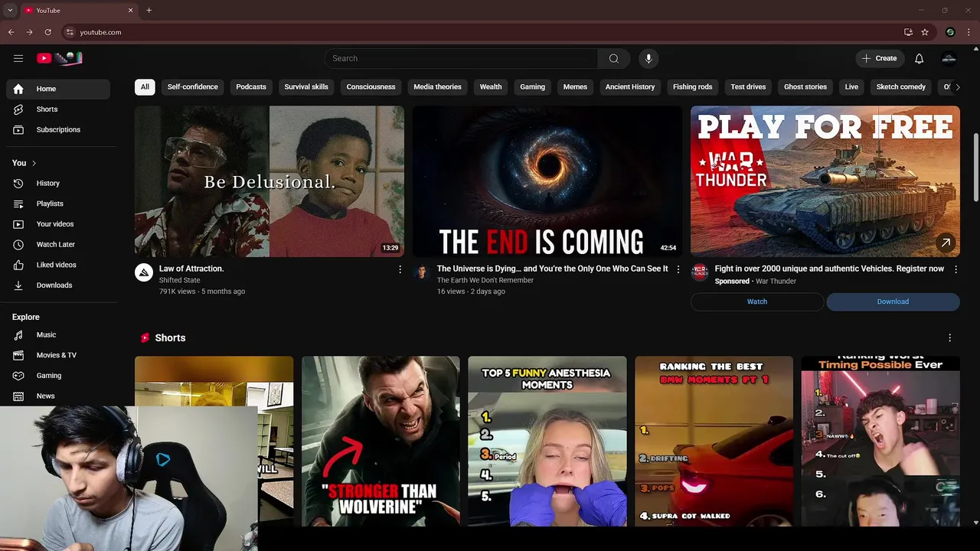Click the YouTube logo
Viewport: 980px width, 551px height.
59,58
